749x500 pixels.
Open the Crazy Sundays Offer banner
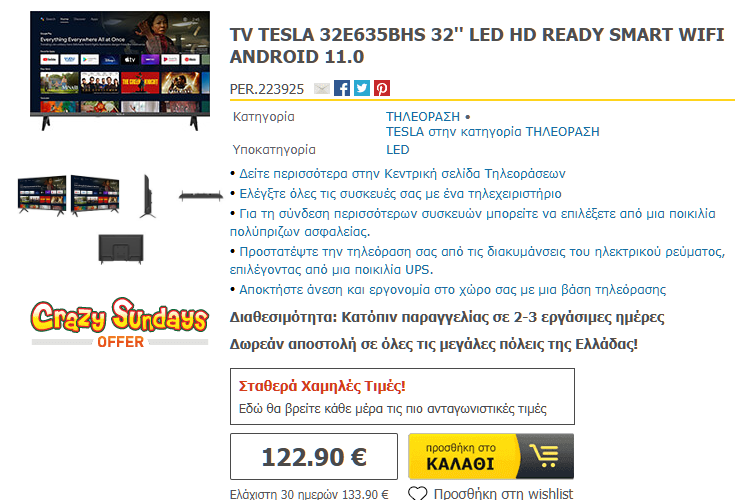120,323
